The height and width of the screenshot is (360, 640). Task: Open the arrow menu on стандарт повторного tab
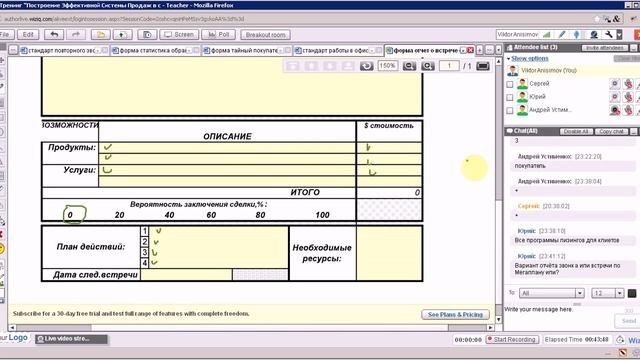(98, 50)
